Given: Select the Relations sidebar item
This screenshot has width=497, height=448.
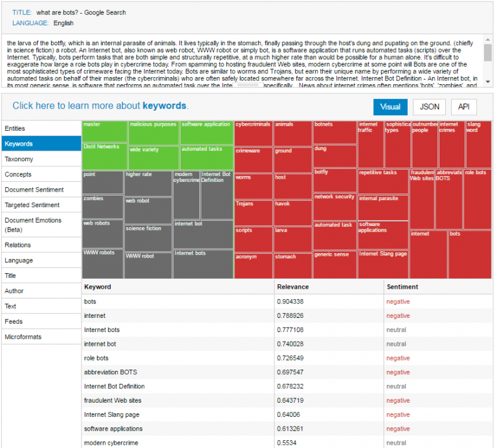Looking at the screenshot, I should pos(41,245).
